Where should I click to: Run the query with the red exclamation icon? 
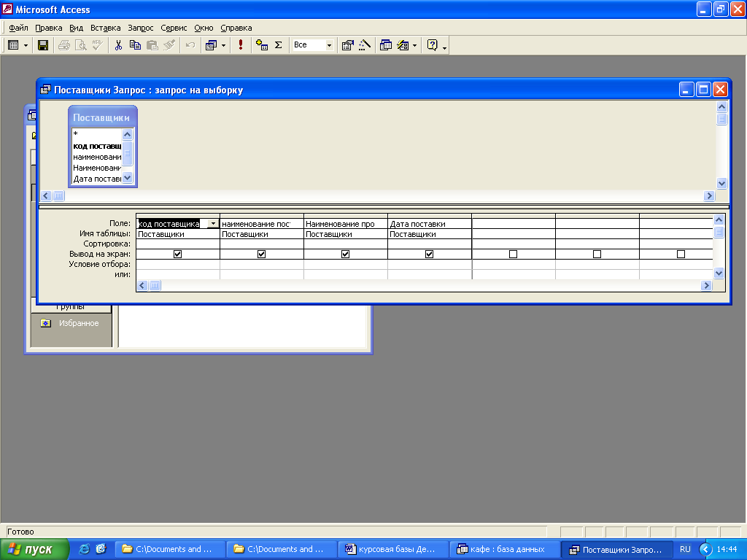[x=241, y=45]
